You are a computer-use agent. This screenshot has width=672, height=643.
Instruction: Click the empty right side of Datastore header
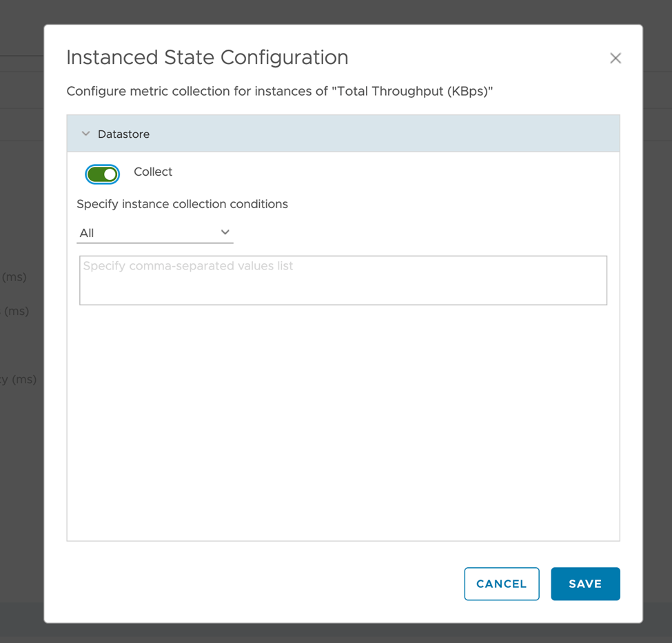click(x=414, y=134)
